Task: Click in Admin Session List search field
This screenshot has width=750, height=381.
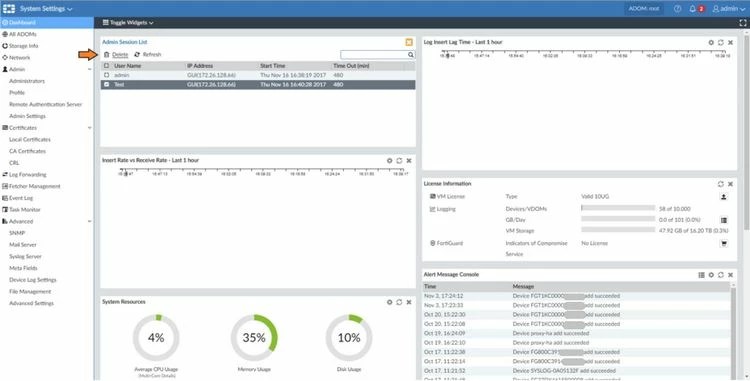Action: tap(374, 55)
